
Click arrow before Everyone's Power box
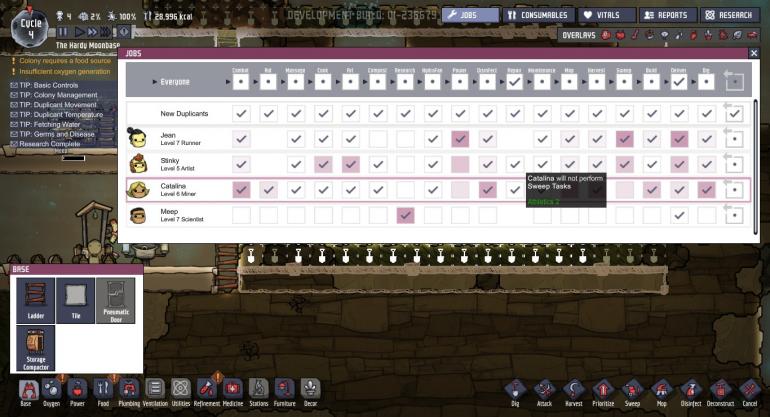pyautogui.click(x=447, y=82)
